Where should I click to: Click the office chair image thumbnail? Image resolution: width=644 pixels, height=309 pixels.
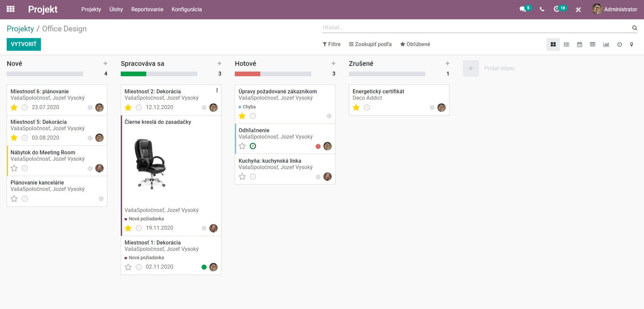click(151, 164)
